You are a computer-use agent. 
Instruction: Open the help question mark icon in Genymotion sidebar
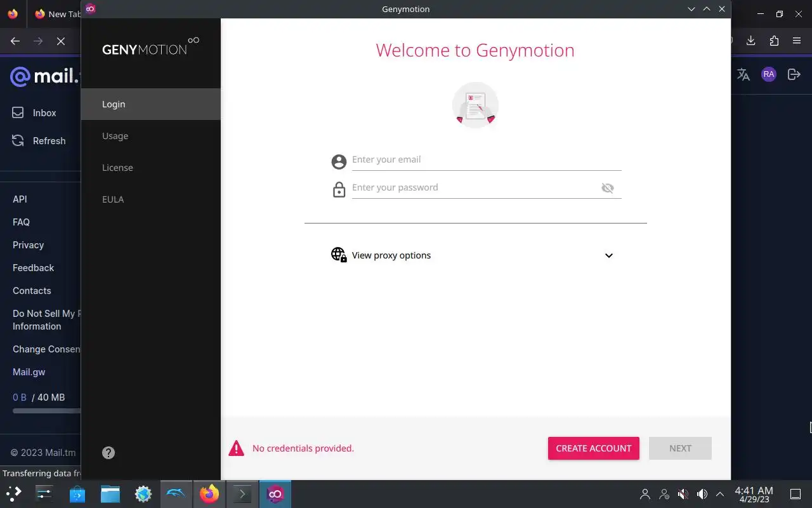click(108, 453)
